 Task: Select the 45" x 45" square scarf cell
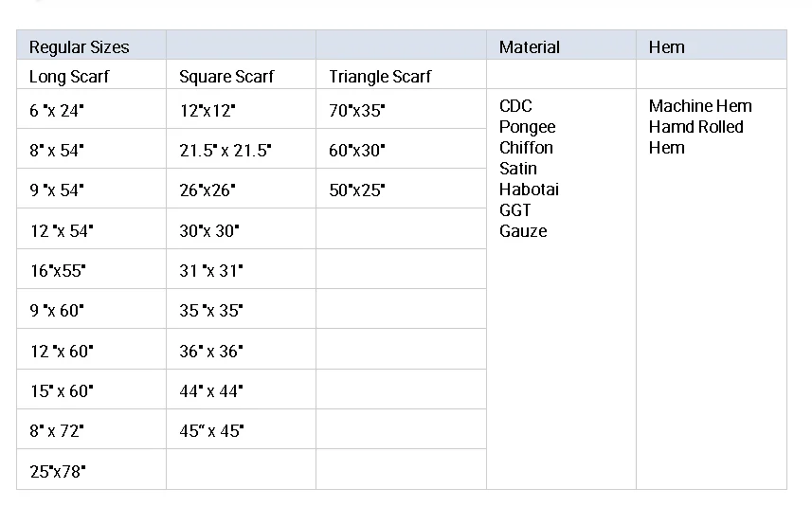tap(211, 431)
